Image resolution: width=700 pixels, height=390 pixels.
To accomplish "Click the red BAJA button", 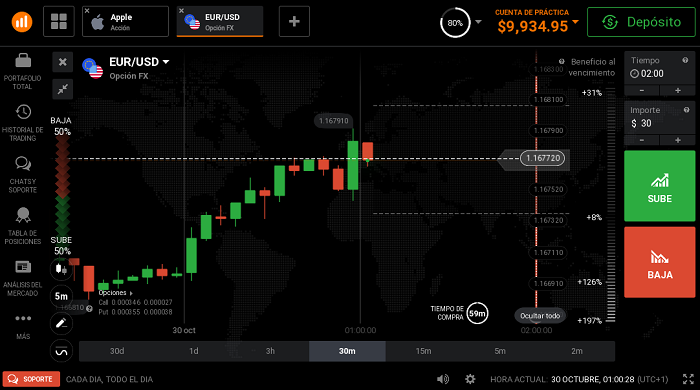I will [659, 262].
